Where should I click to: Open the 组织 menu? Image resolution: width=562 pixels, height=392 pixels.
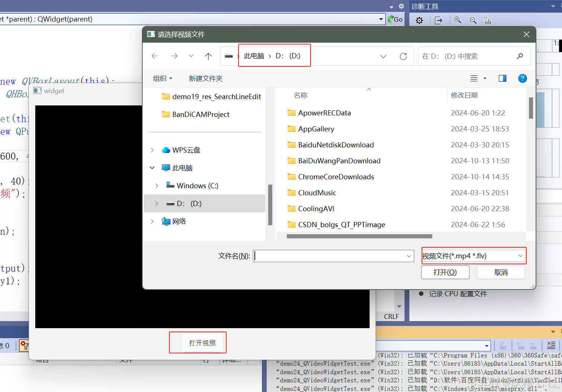(x=163, y=78)
